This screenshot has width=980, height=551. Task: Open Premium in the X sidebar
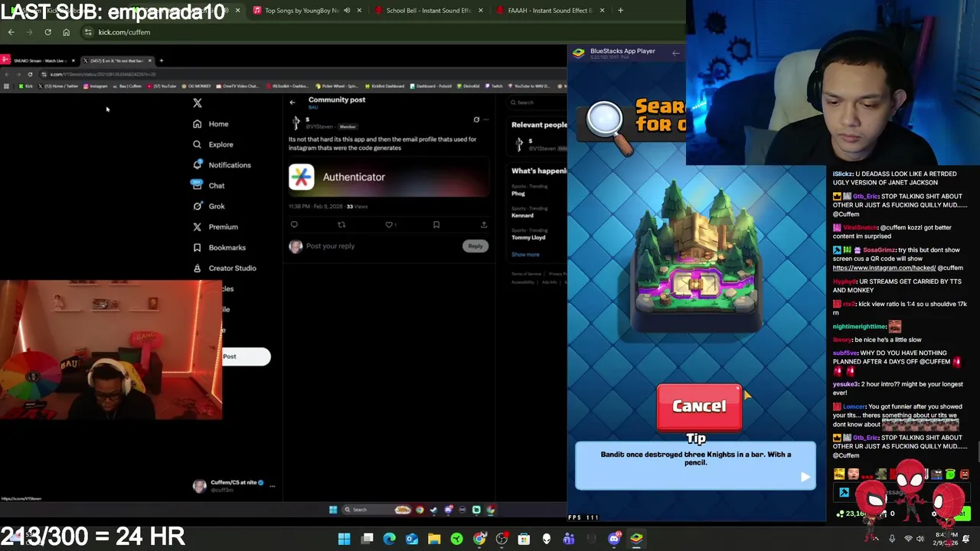tap(215, 227)
